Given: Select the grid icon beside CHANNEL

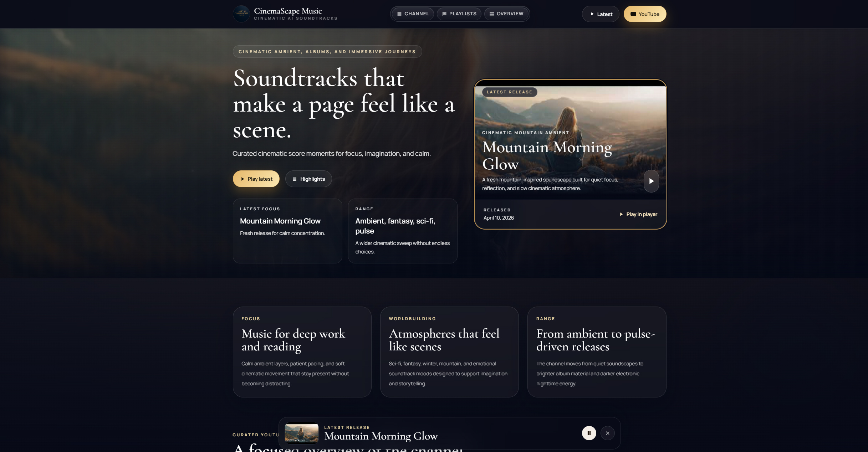Looking at the screenshot, I should [399, 14].
